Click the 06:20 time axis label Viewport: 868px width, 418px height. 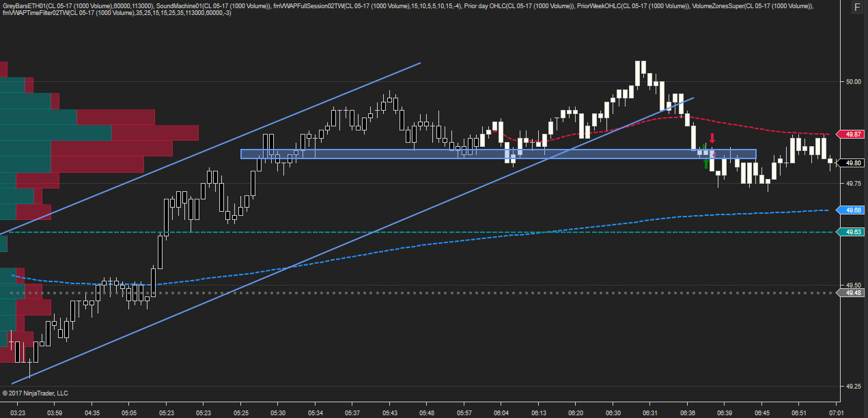pyautogui.click(x=576, y=413)
